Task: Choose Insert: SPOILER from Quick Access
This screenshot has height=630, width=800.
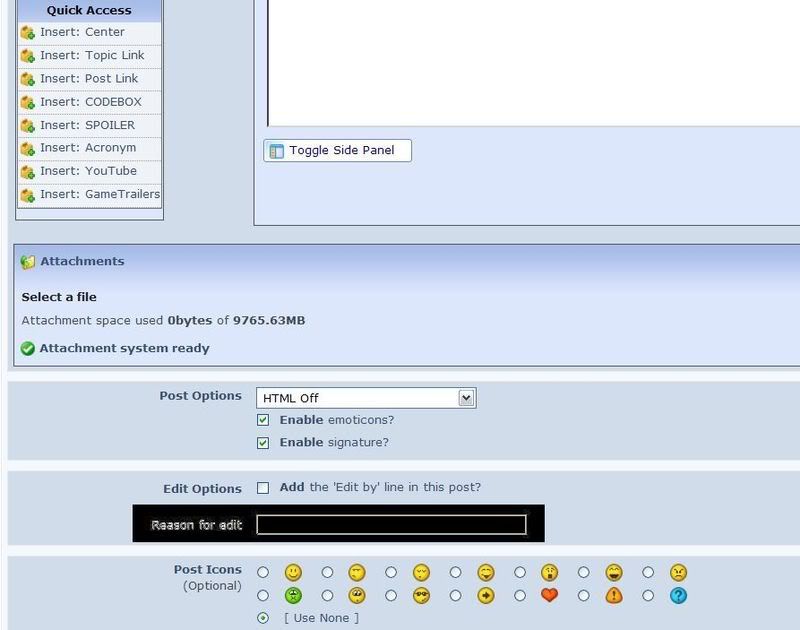Action: pos(87,125)
